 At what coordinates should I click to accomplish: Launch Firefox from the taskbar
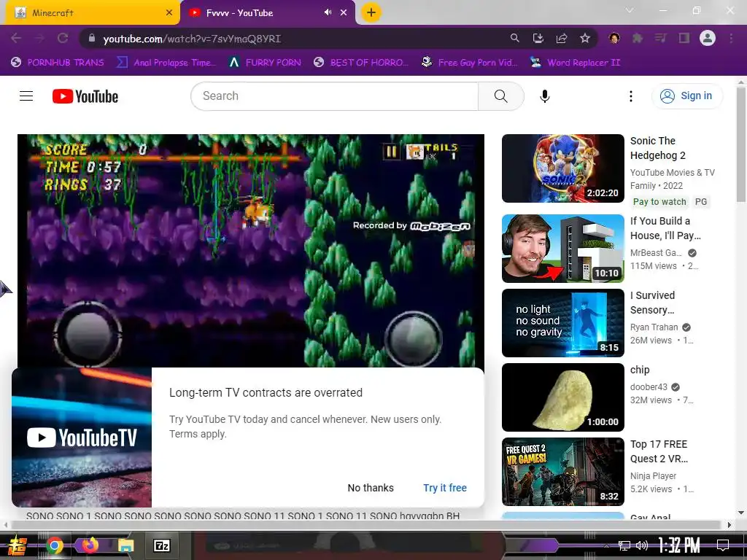(90, 545)
